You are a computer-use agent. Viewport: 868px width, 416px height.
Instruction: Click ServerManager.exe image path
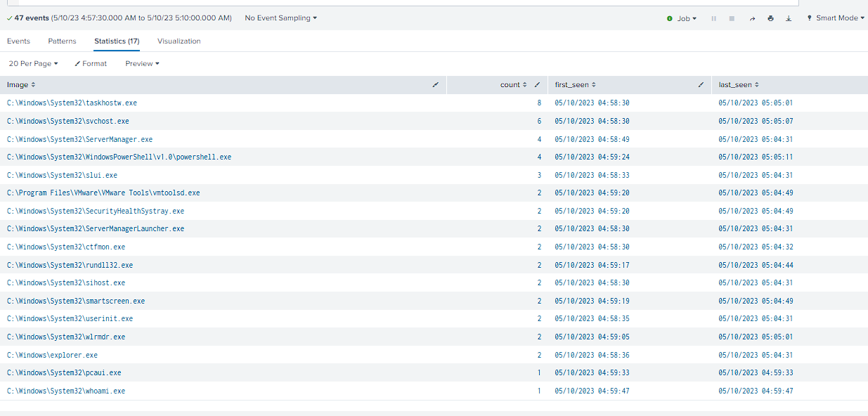pyautogui.click(x=79, y=139)
